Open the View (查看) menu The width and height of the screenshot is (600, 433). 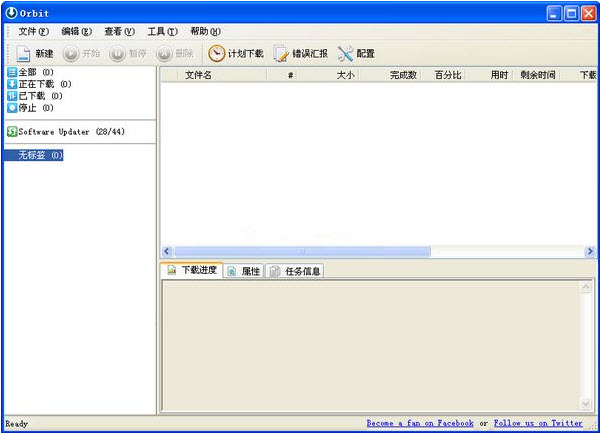tap(119, 31)
